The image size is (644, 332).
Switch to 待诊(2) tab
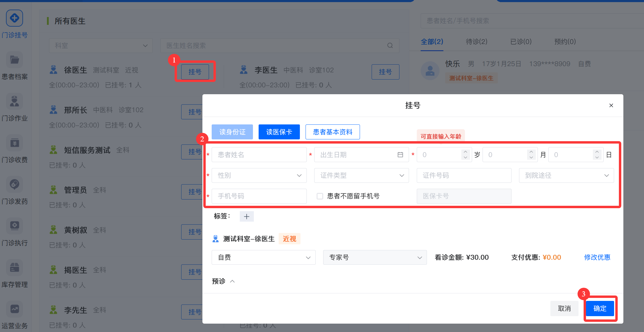click(x=476, y=42)
